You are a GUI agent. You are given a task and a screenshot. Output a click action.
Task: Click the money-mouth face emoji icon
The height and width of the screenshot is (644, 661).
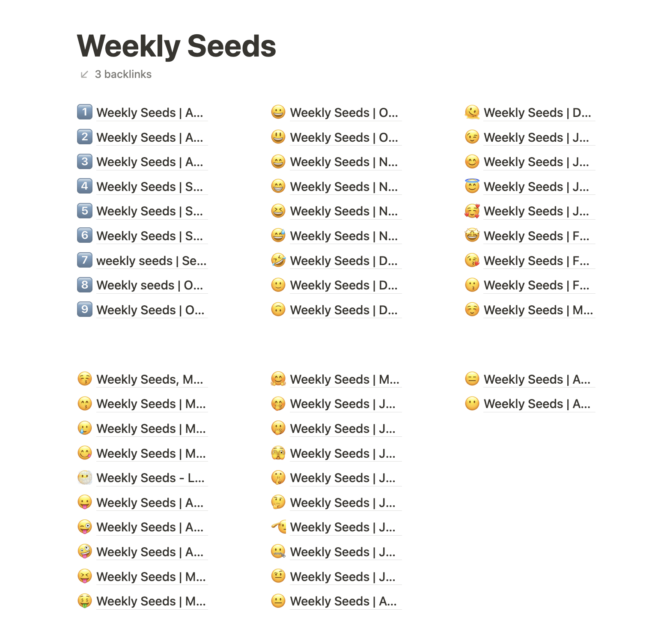85,601
